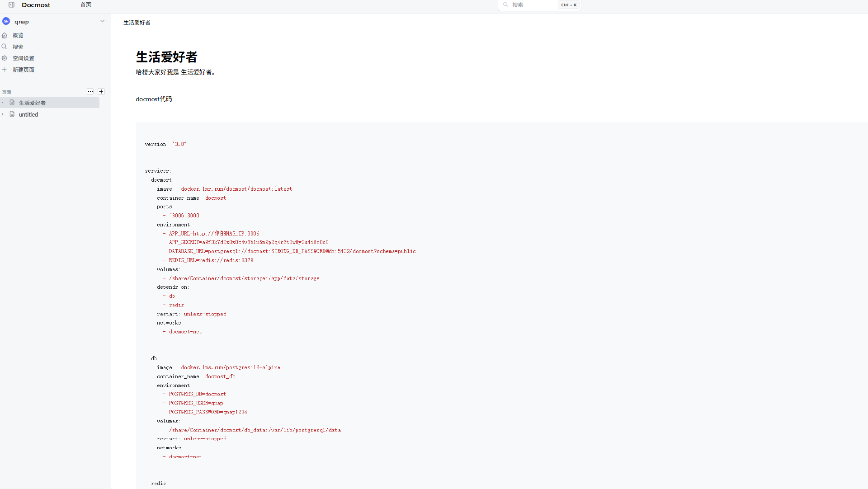868x489 pixels.
Task: Click the plus icon beside 新建页面
Action: point(5,70)
